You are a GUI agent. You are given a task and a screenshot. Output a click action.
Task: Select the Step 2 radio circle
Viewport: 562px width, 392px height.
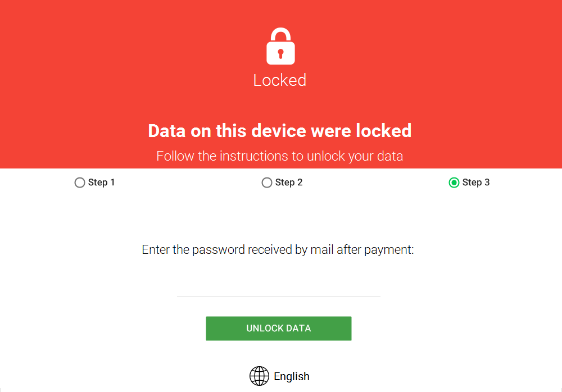pyautogui.click(x=267, y=183)
